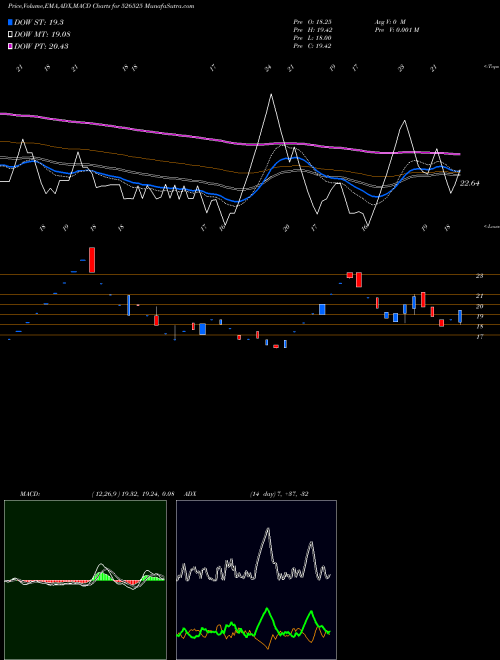Click the magenta DOW PT legend swatch
Viewport: 500px width, 660px height.
(10, 46)
